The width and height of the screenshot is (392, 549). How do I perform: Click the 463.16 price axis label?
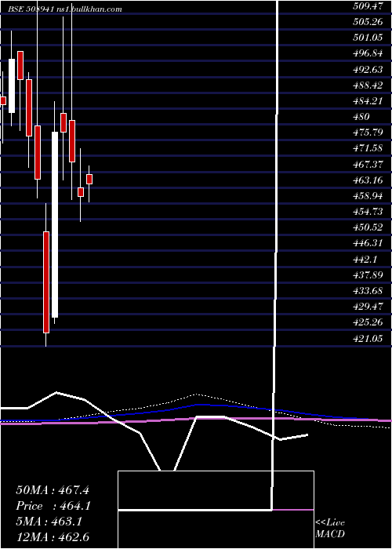coord(368,180)
